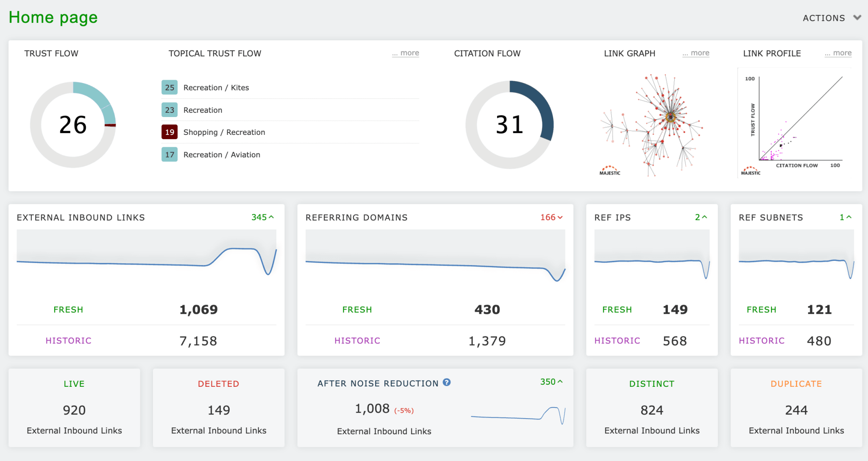Click the Trust Flow donut chart
Screen dimensions: 868x461
[73, 125]
